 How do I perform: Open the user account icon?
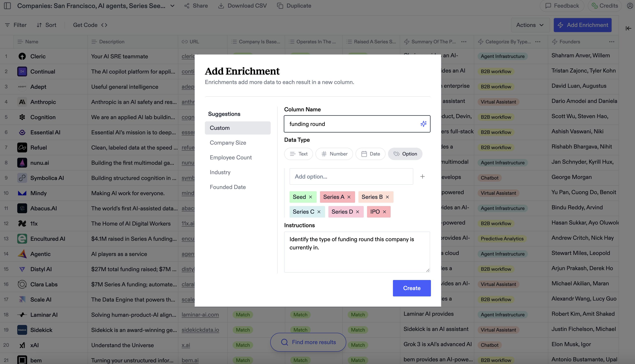pos(630,6)
